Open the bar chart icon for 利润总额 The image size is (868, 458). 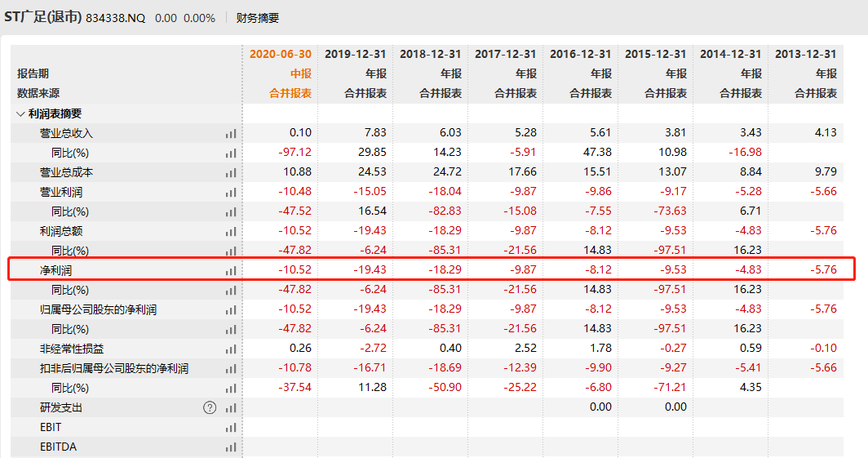[231, 231]
